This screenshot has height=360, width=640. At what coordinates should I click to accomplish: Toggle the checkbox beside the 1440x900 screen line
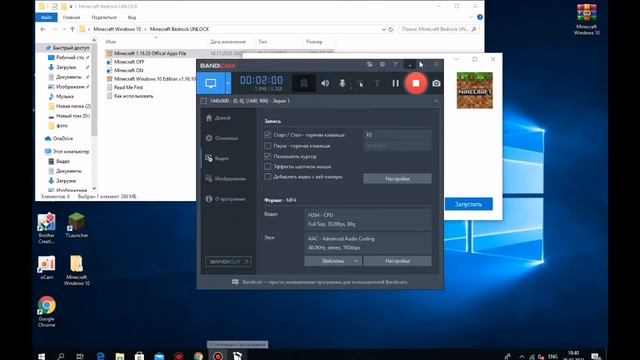point(204,101)
